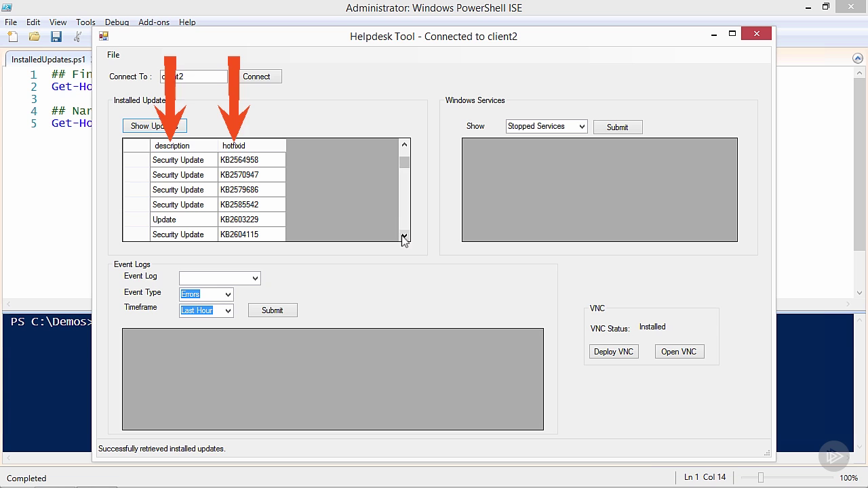Viewport: 868px width, 488px height.
Task: Click the row header of KB2564958 row
Action: point(136,160)
